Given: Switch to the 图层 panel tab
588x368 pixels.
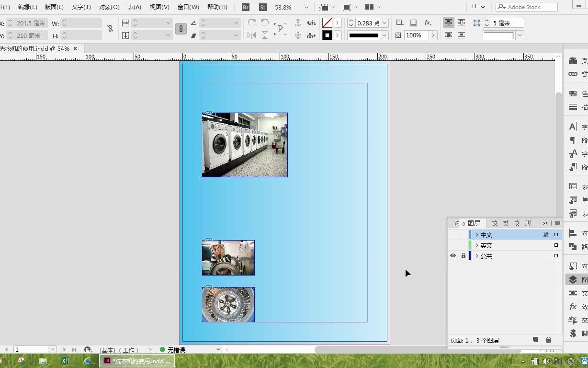Looking at the screenshot, I should [473, 223].
